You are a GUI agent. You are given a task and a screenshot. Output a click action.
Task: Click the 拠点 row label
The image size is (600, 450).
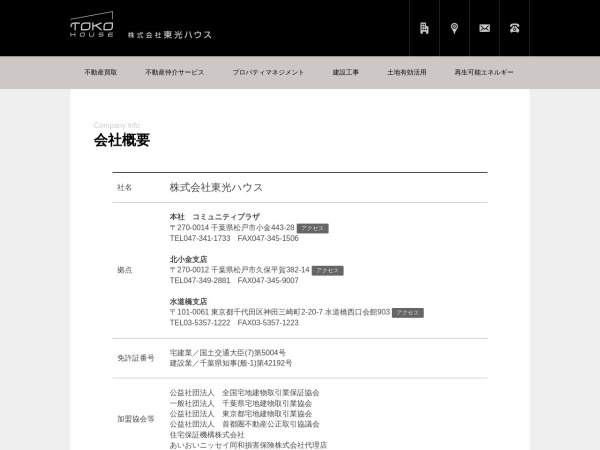pyautogui.click(x=124, y=270)
